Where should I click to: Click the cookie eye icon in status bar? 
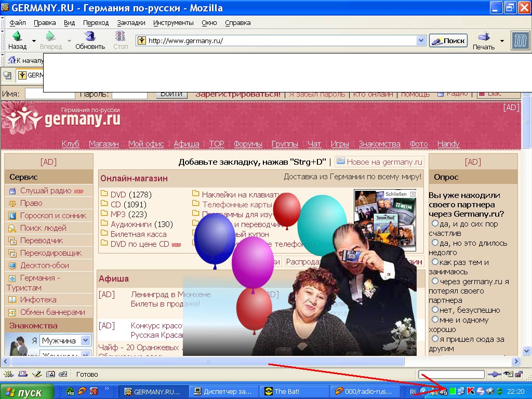tap(508, 374)
